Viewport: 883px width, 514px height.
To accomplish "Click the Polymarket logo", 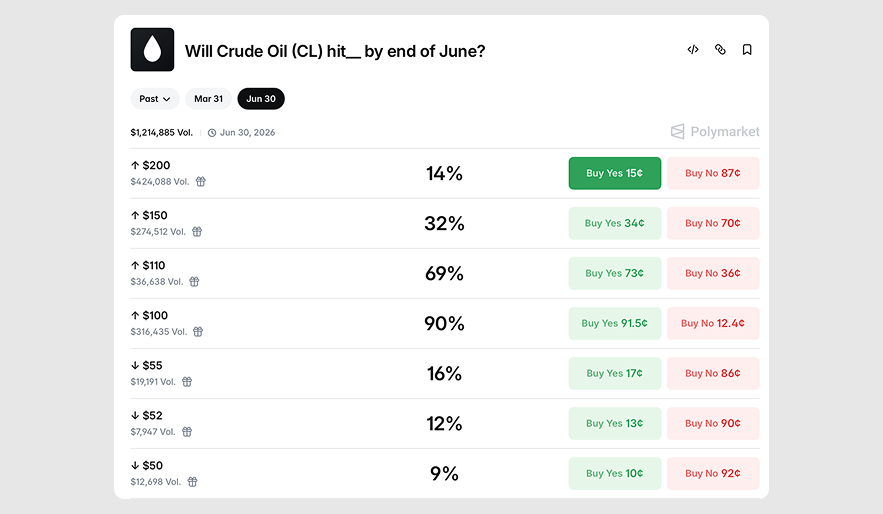I will 715,131.
